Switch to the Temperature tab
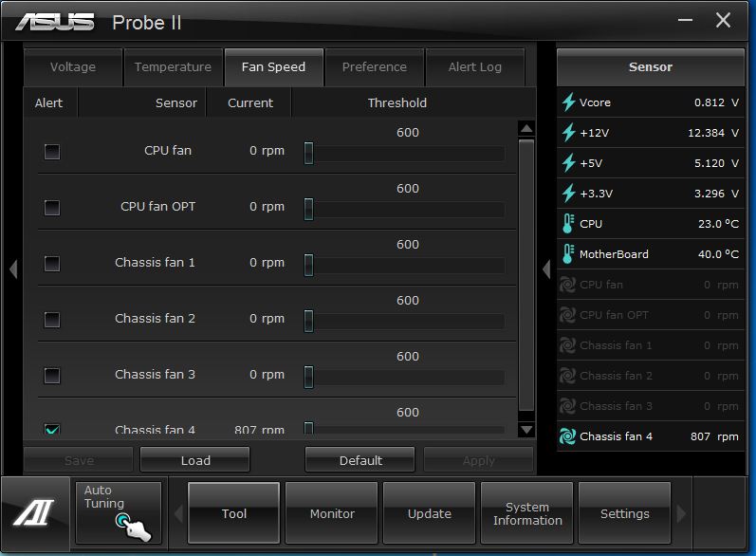756x556 pixels. tap(173, 67)
